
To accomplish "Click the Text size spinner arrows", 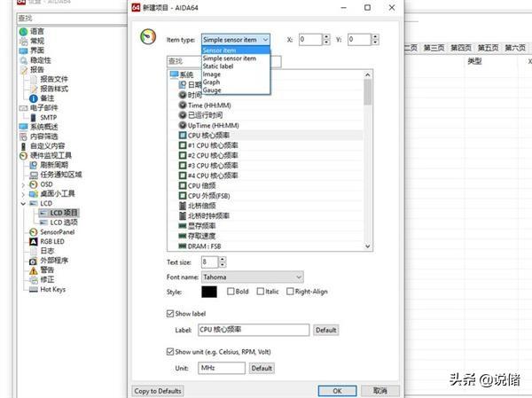I will (x=223, y=262).
